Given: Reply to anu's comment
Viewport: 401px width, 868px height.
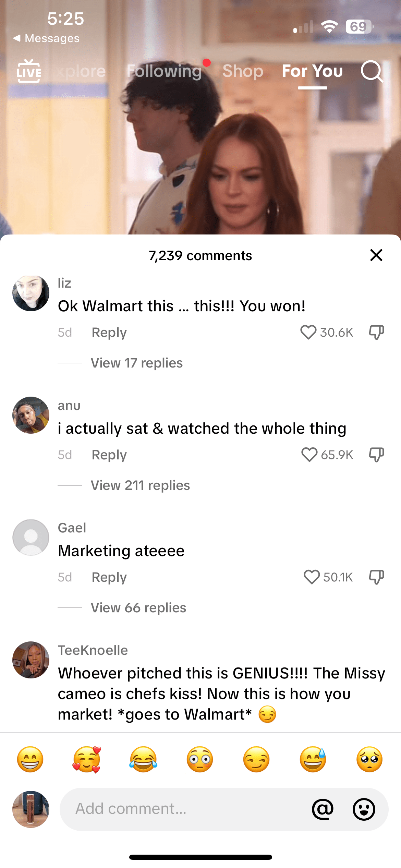Looking at the screenshot, I should pos(109,455).
